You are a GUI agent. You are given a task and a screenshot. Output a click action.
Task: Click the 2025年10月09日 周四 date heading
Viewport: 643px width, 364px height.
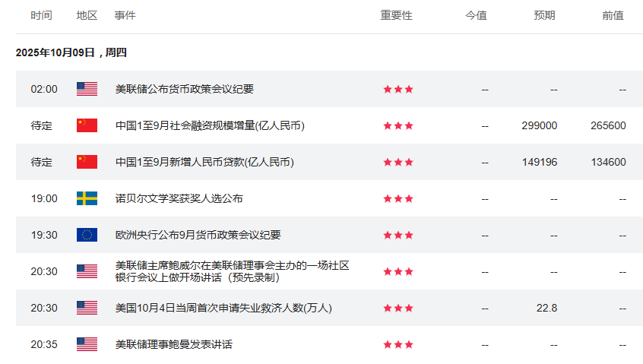coord(71,52)
